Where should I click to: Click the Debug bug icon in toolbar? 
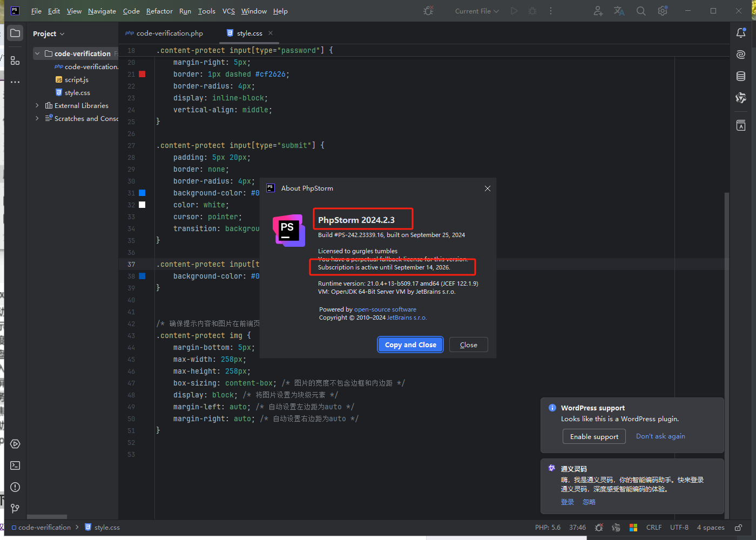pyautogui.click(x=532, y=11)
